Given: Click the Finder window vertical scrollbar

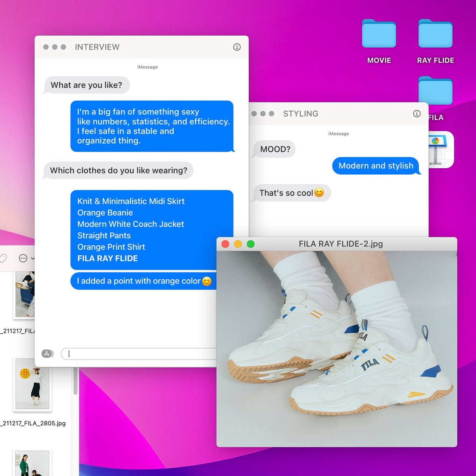Looking at the screenshot, I should click(x=75, y=381).
